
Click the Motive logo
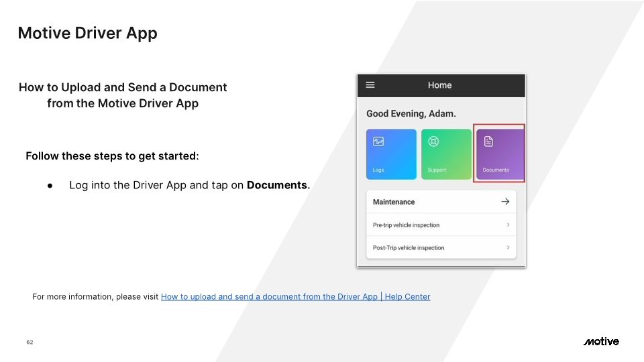click(x=601, y=341)
